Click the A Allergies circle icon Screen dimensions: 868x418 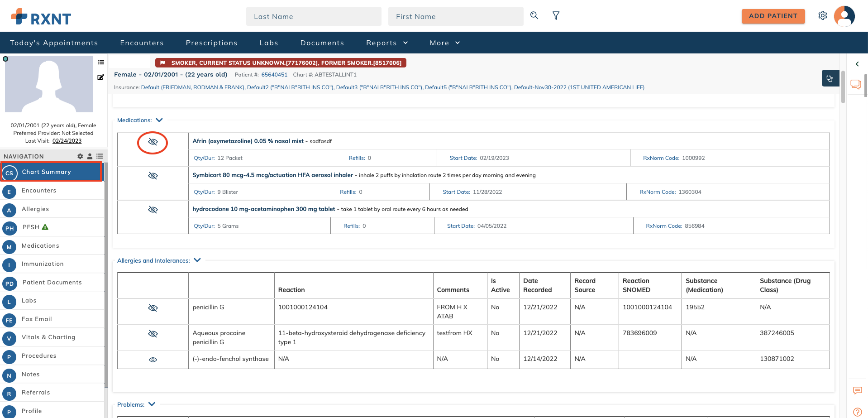[9, 210]
